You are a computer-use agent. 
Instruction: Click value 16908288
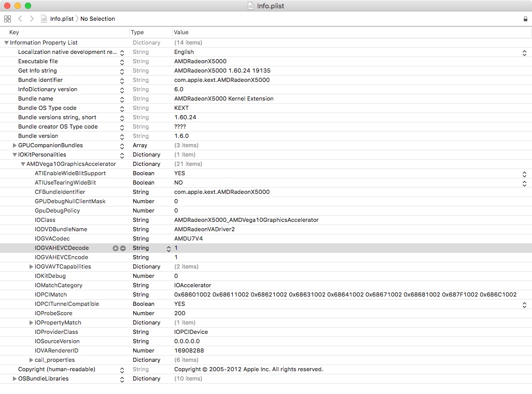coord(189,350)
